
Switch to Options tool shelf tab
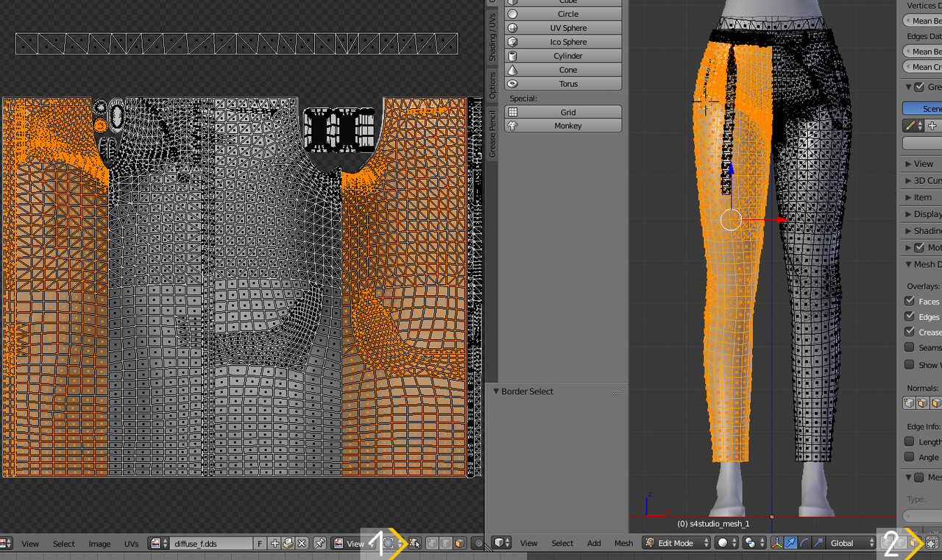492,85
